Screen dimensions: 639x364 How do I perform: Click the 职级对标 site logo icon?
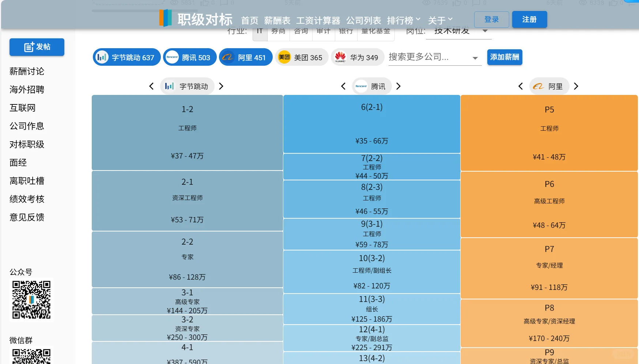pos(165,18)
